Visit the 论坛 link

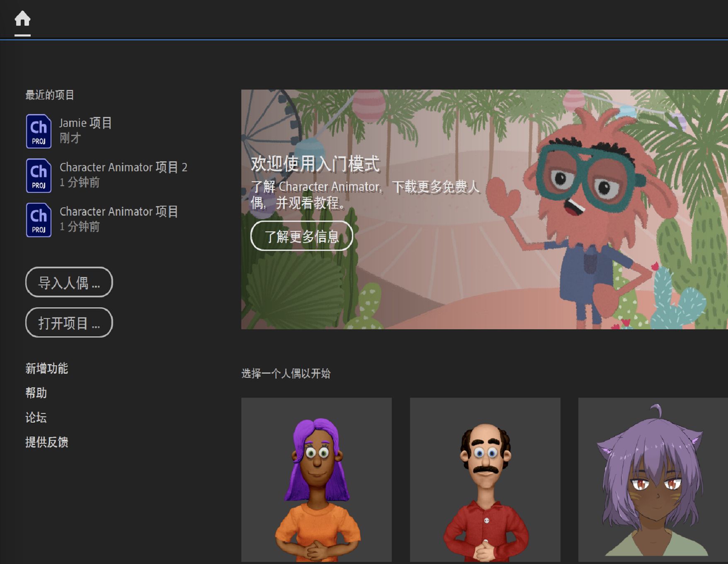point(36,417)
